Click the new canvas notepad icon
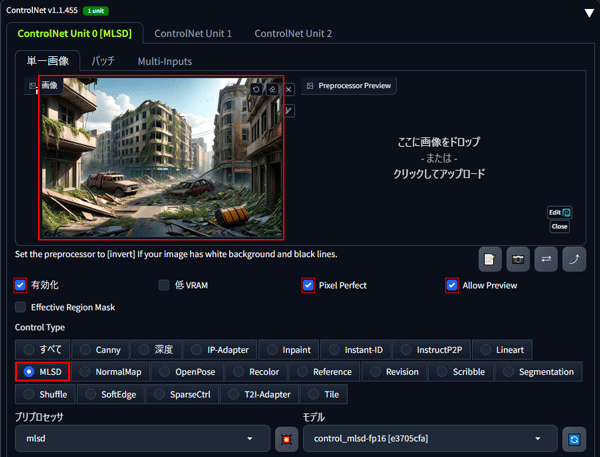The width and height of the screenshot is (600, 457). pos(490,260)
